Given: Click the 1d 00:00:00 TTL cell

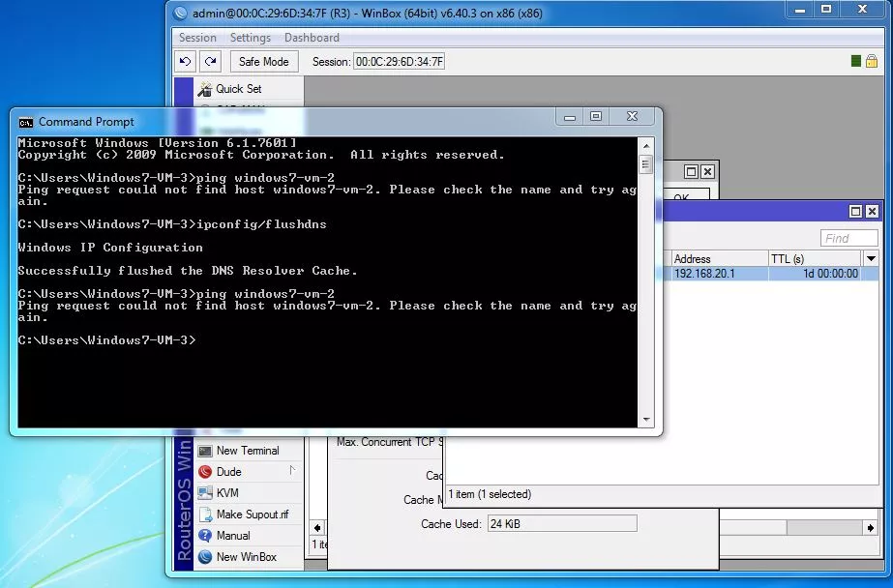Looking at the screenshot, I should tap(815, 274).
